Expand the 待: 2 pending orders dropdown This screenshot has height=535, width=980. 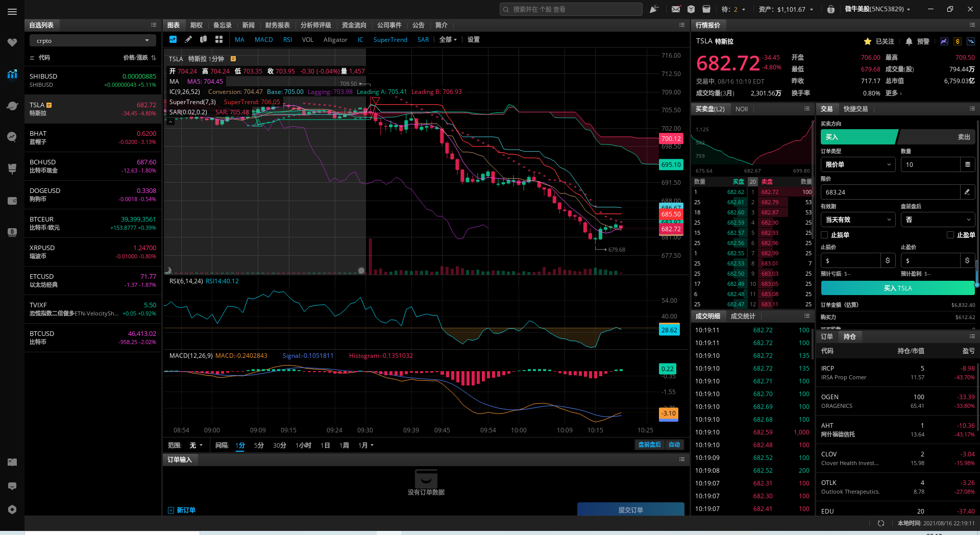tap(733, 9)
